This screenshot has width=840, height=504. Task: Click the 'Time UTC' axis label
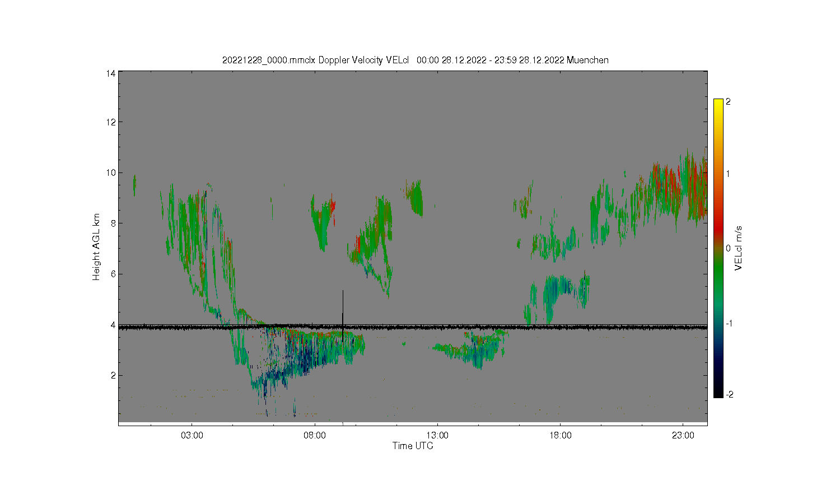[x=413, y=446]
